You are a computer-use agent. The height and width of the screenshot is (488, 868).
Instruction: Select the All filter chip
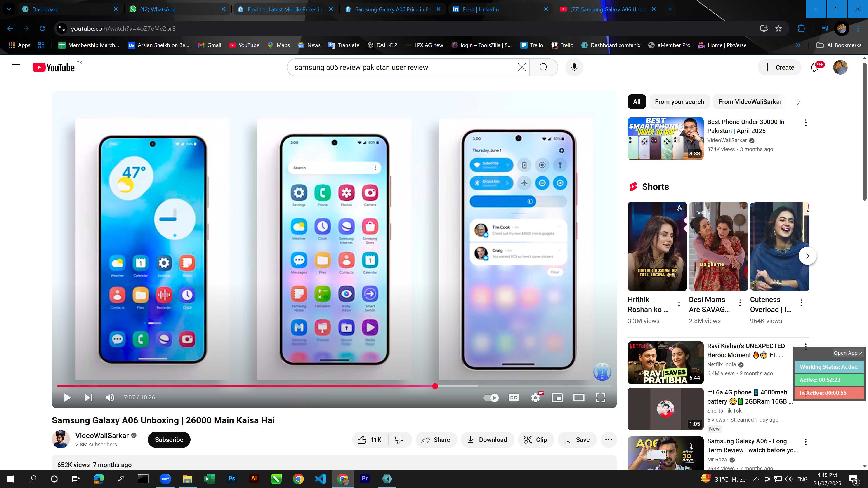point(637,102)
